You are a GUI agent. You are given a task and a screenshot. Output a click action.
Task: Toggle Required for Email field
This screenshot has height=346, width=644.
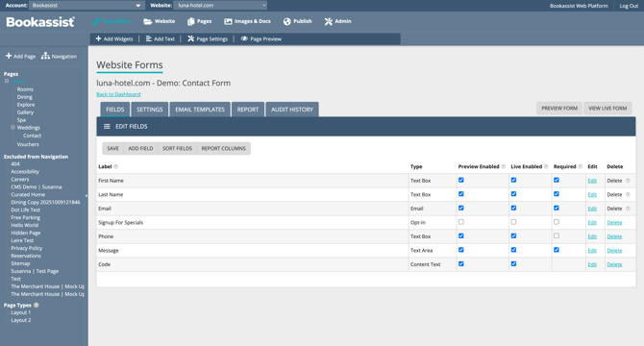click(x=557, y=209)
